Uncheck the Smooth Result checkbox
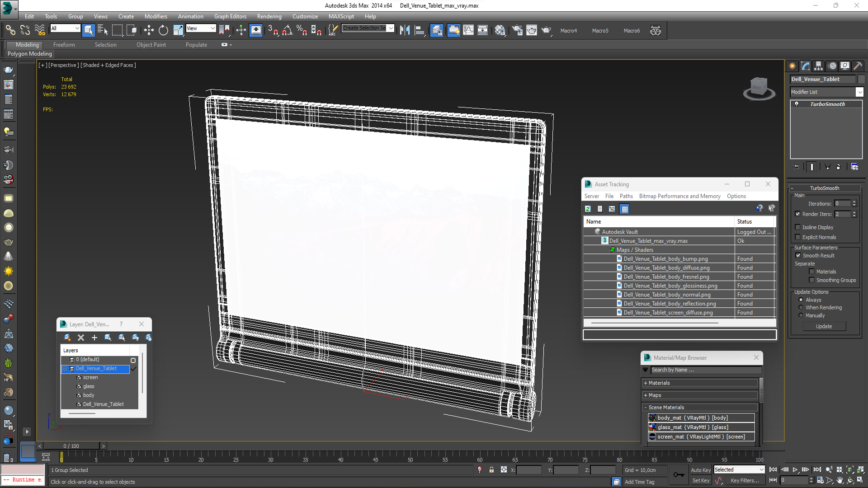Viewport: 868px width, 488px height. click(798, 255)
